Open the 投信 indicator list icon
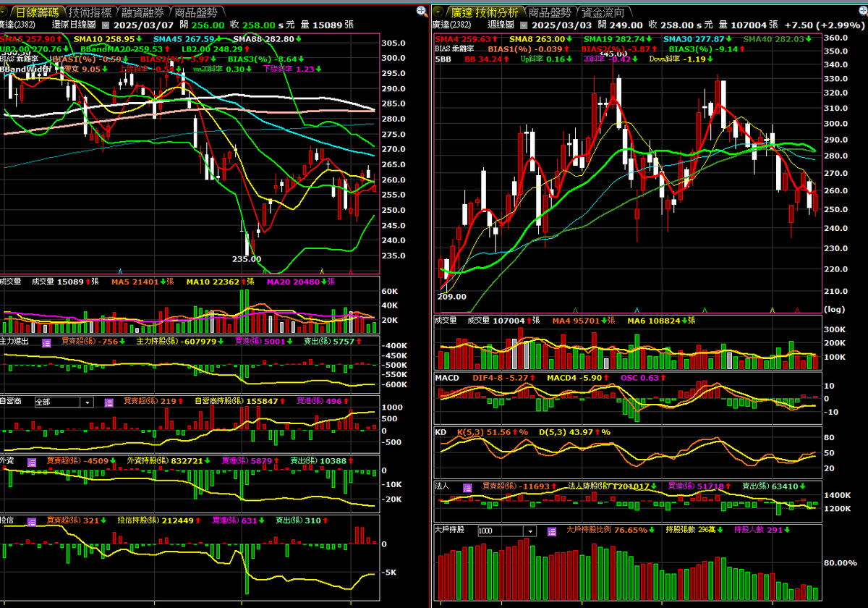This screenshot has height=608, width=868. (x=32, y=520)
